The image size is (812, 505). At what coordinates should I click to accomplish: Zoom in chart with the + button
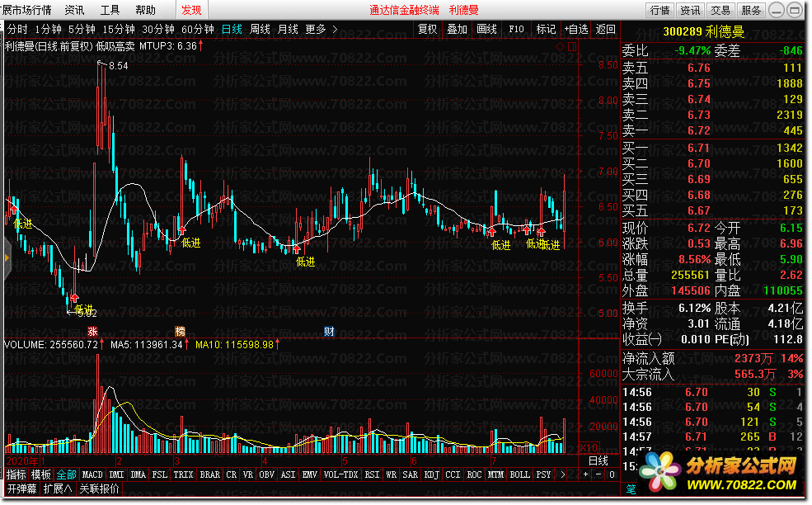585,474
